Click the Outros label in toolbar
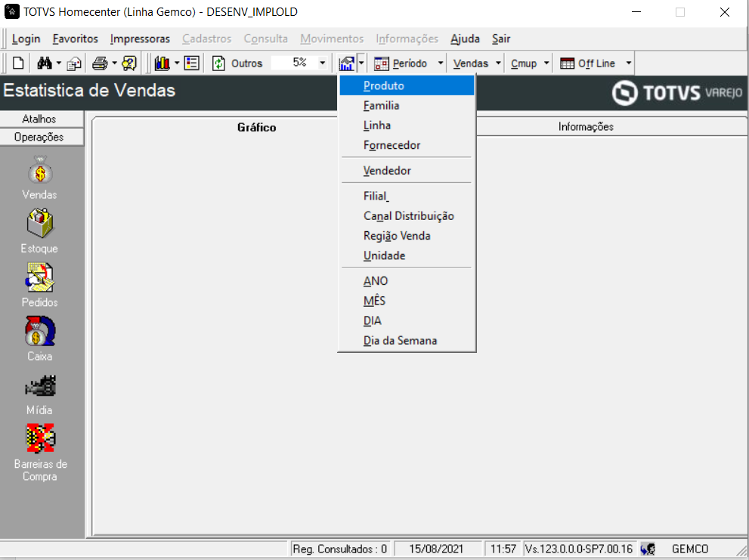The width and height of the screenshot is (749, 560). (246, 63)
